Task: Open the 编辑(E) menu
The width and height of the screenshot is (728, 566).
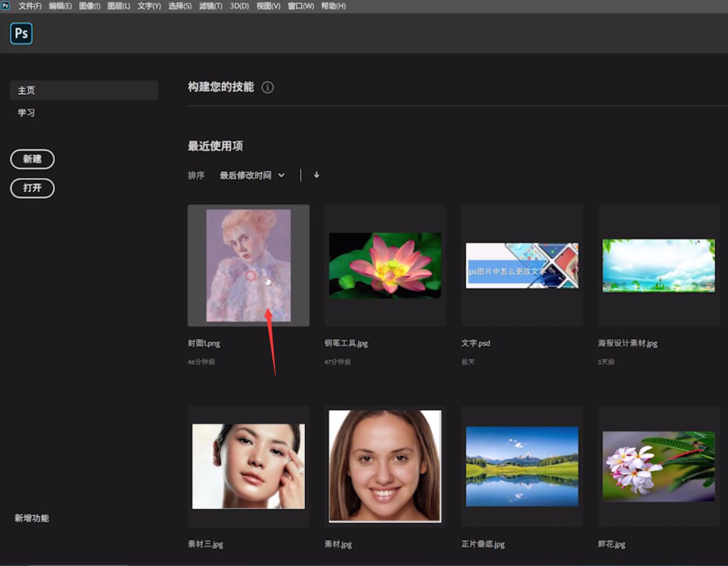Action: click(x=60, y=6)
